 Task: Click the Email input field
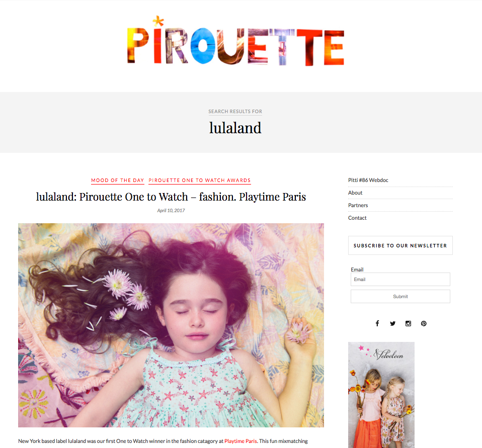point(400,280)
